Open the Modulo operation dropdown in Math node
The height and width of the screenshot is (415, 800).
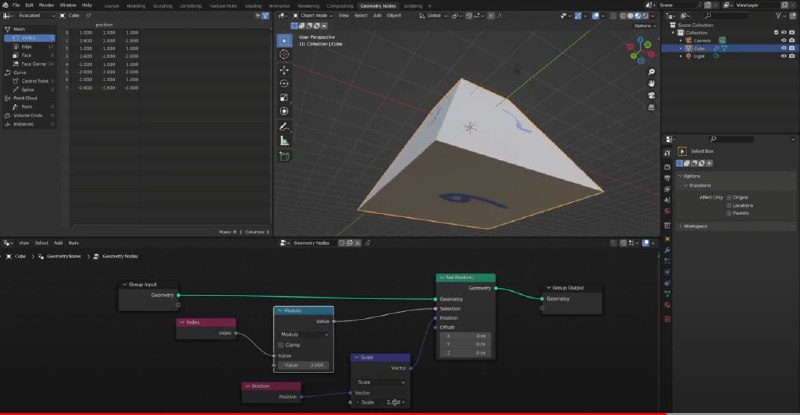click(x=304, y=334)
